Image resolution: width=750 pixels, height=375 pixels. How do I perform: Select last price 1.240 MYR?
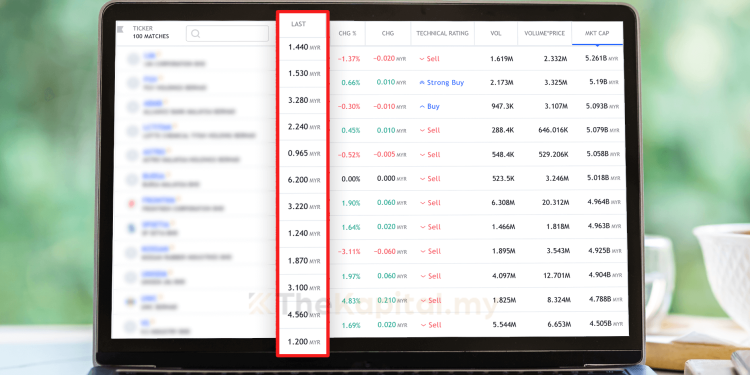pyautogui.click(x=304, y=233)
